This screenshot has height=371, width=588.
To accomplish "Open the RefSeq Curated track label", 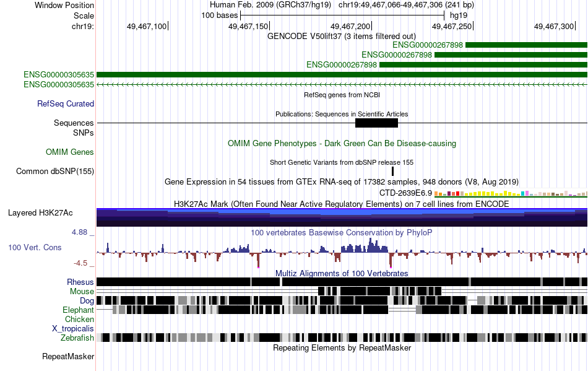I will 66,103.
